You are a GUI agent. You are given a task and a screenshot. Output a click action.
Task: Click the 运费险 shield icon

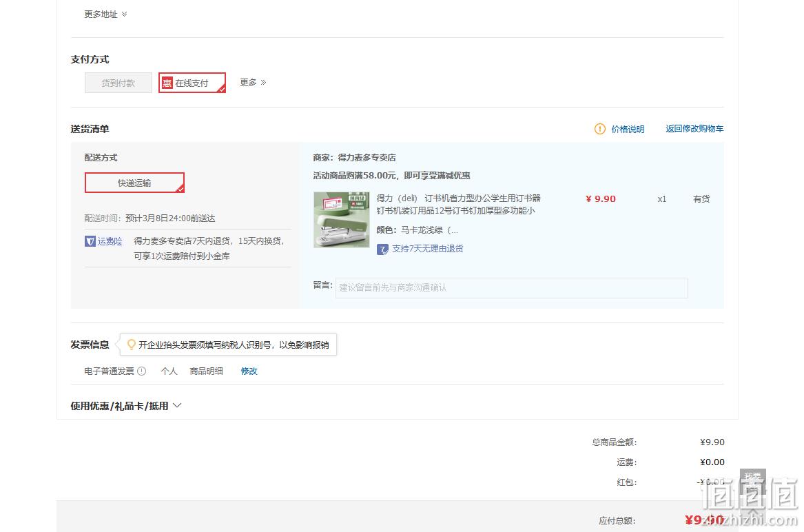(90, 241)
